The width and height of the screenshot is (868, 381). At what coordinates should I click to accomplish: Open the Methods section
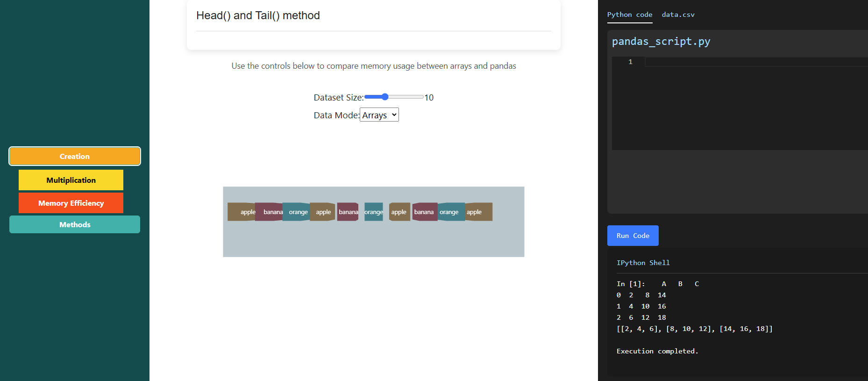75,224
